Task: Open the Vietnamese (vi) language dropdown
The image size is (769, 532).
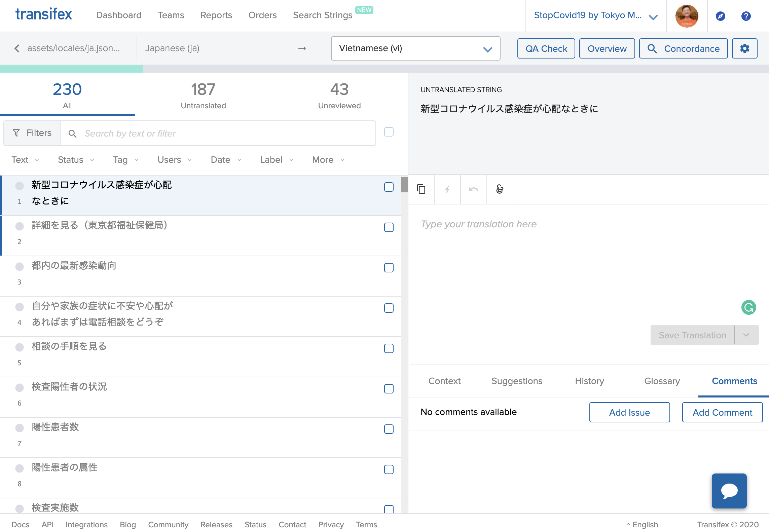Action: [415, 48]
